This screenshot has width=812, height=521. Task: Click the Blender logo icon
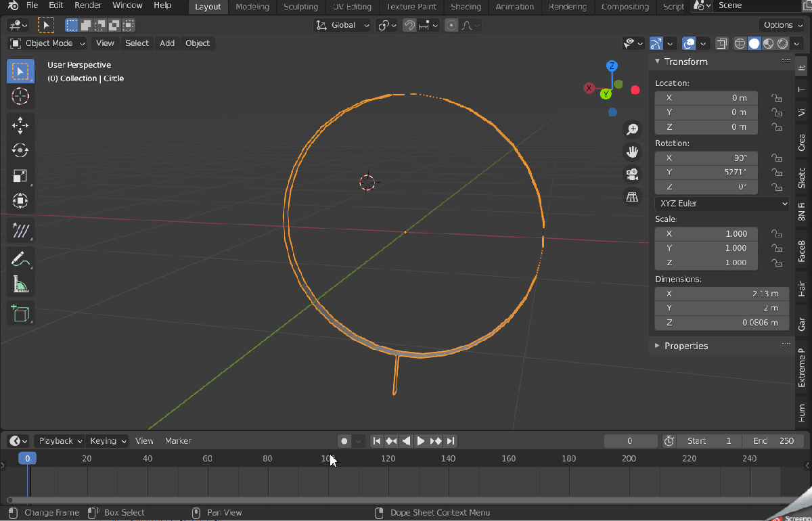pos(12,6)
